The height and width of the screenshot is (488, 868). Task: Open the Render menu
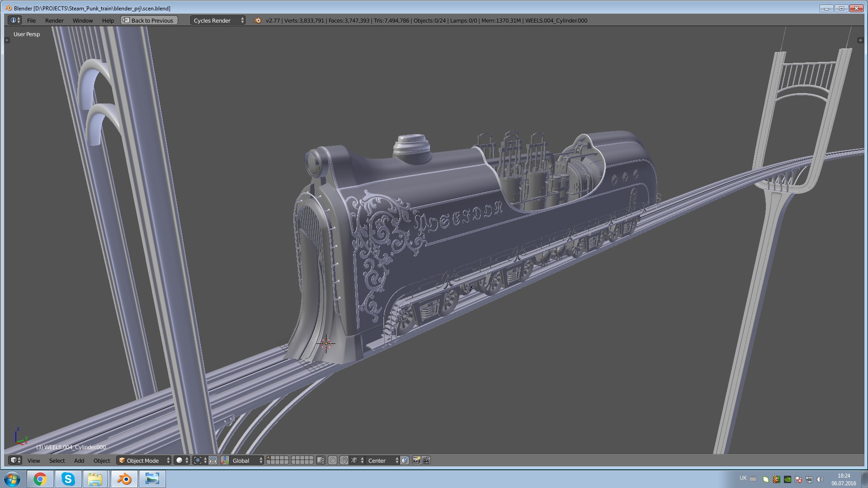[x=54, y=20]
